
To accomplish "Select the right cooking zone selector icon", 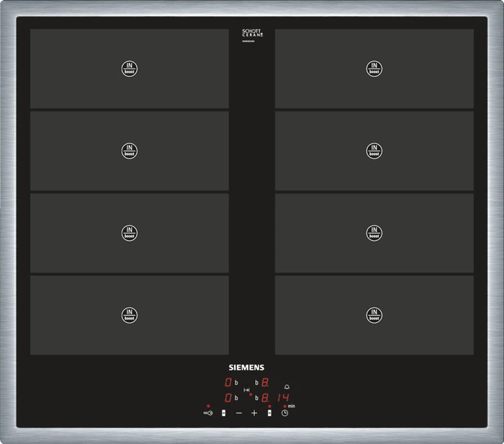I will tap(269, 413).
